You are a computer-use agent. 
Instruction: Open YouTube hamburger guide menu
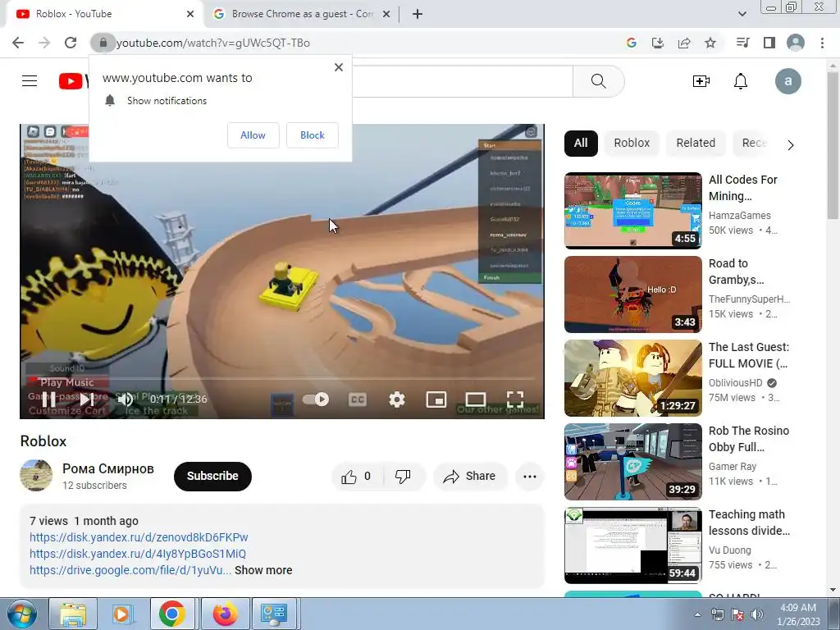(30, 81)
